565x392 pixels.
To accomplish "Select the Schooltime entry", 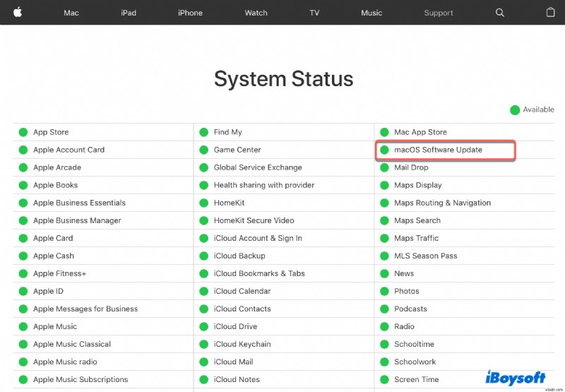I will [414, 344].
